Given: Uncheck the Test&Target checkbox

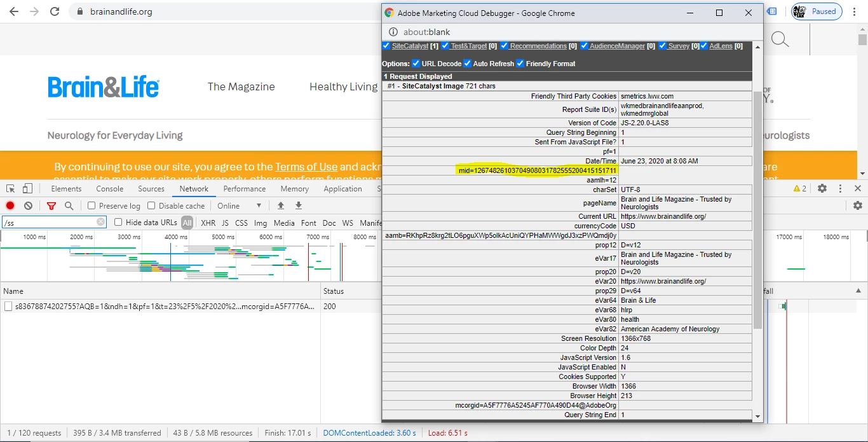Looking at the screenshot, I should [445, 46].
